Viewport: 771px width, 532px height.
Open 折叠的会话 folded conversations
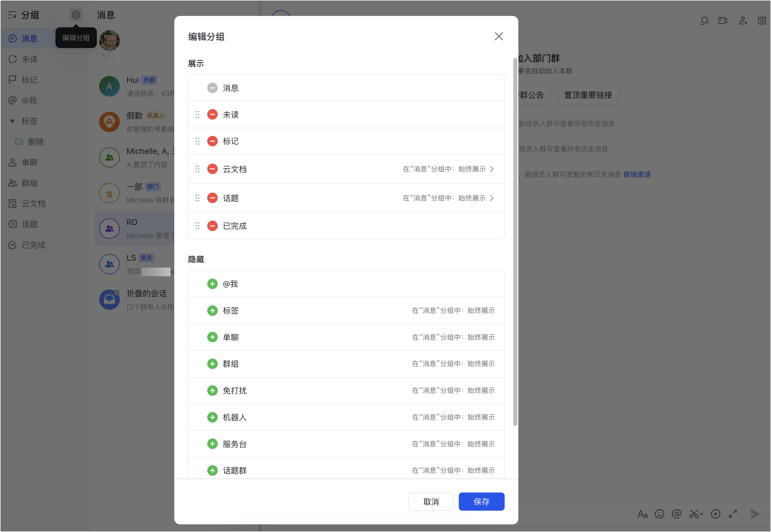click(135, 300)
